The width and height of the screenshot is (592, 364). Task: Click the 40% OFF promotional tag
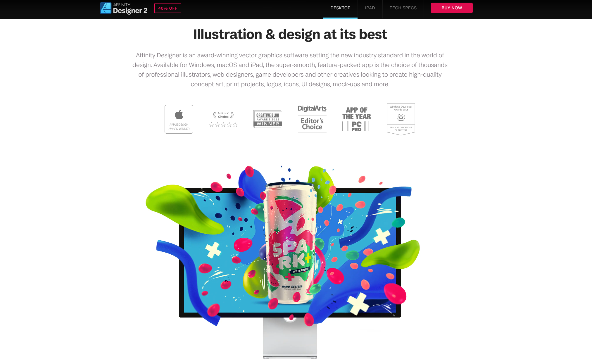point(168,8)
